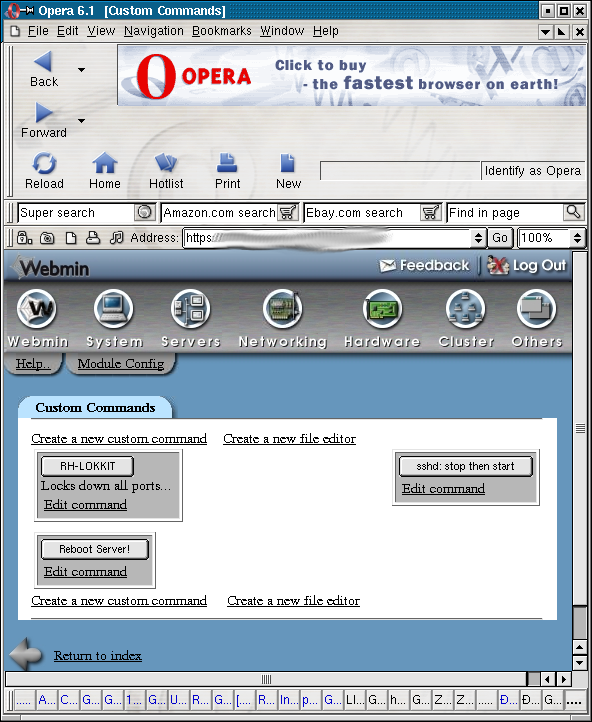This screenshot has width=592, height=722.
Task: Click the music note icon in address bar
Action: point(116,238)
